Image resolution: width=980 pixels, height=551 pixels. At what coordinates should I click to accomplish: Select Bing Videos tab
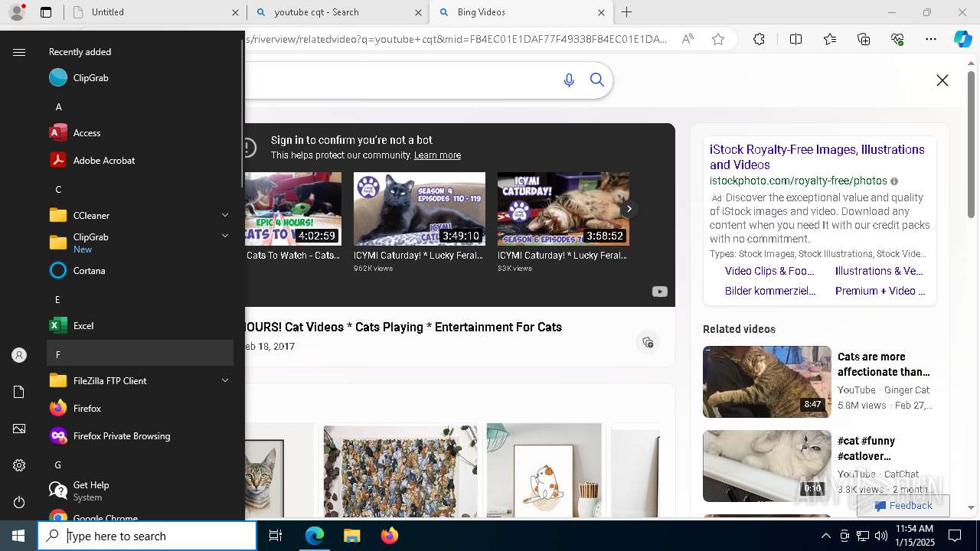[521, 12]
